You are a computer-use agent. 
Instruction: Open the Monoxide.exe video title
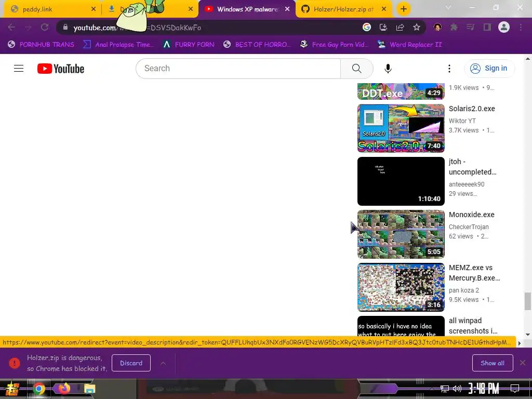(x=471, y=215)
